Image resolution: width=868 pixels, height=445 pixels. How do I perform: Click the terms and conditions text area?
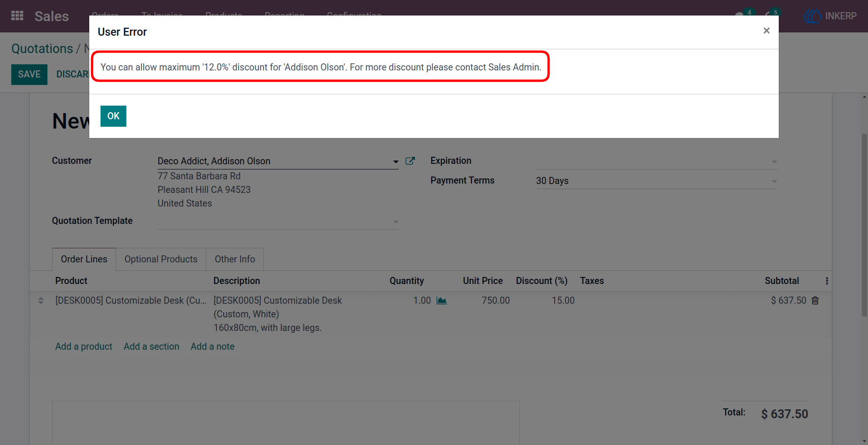286,423
